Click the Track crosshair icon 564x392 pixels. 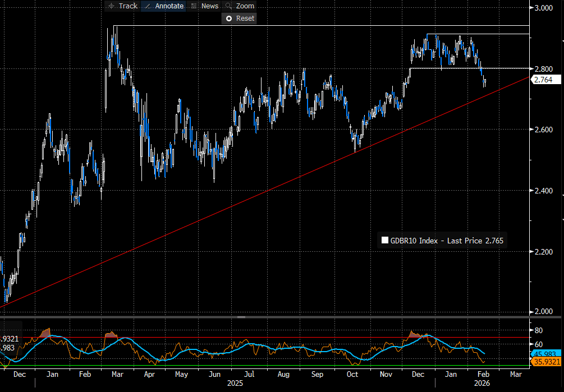111,6
